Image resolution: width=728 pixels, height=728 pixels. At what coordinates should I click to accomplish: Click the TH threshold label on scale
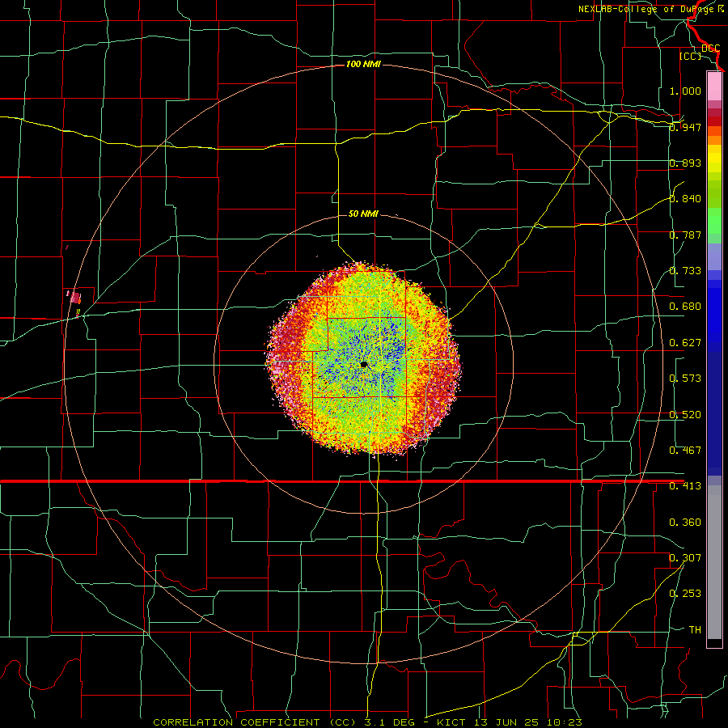[695, 630]
